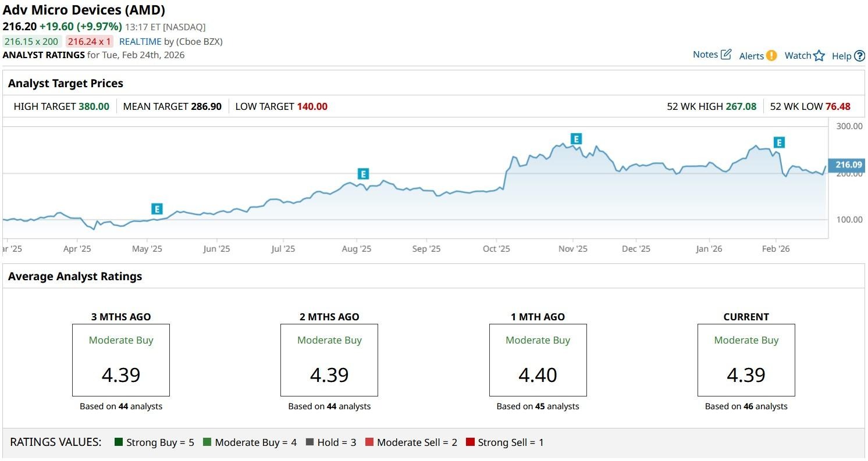Click the Watch star icon
The height and width of the screenshot is (461, 868).
819,56
